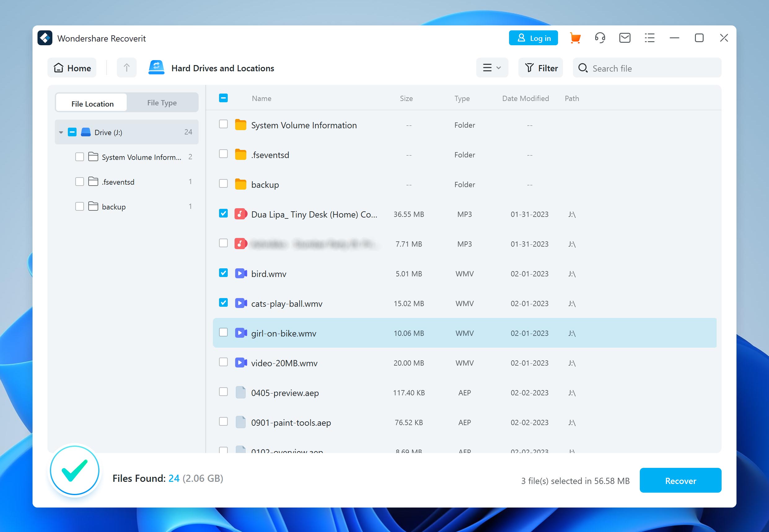769x532 pixels.
Task: Click the scan complete checkmark circle
Action: click(x=75, y=470)
